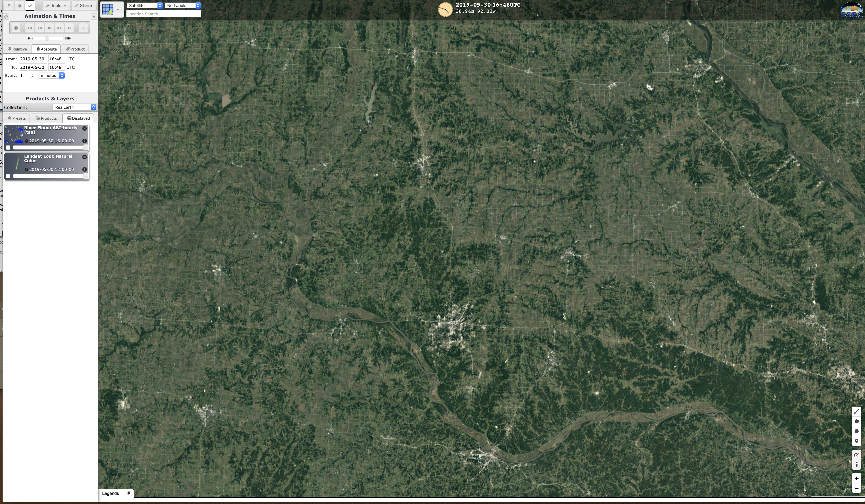
Task: Click the clock icon on River Flood layer
Action: [x=26, y=141]
